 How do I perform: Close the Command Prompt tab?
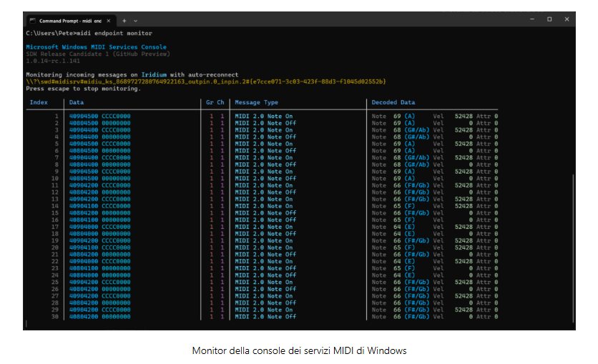(109, 21)
